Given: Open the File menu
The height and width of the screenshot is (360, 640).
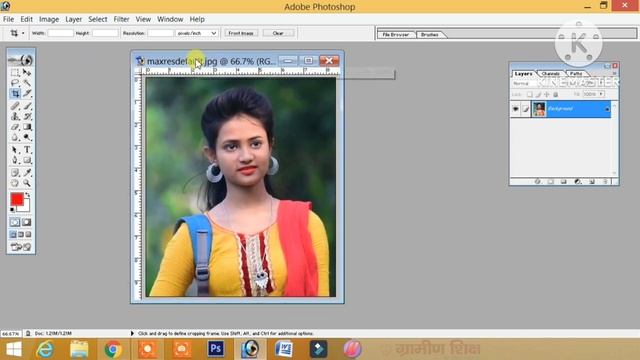Looking at the screenshot, I should click(8, 19).
